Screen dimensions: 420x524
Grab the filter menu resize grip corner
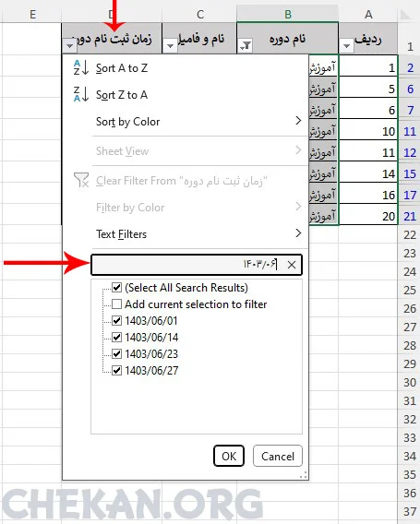304,475
